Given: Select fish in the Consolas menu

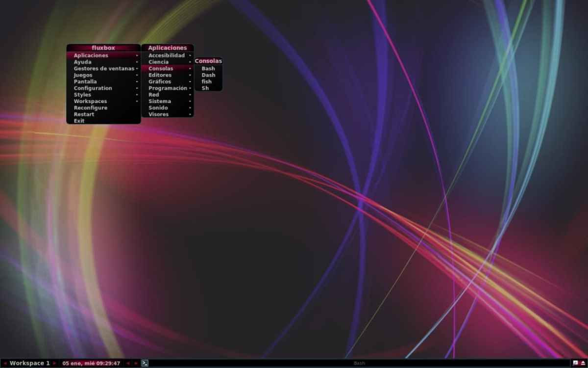Looking at the screenshot, I should click(207, 81).
